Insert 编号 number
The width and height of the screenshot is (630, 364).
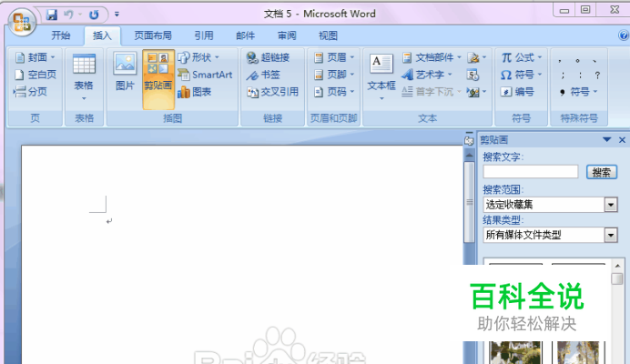(x=517, y=92)
